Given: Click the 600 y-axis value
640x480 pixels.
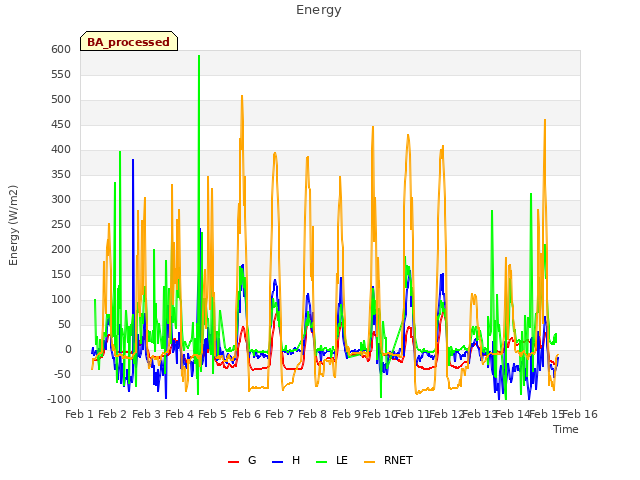Looking at the screenshot, I should click(x=61, y=49).
